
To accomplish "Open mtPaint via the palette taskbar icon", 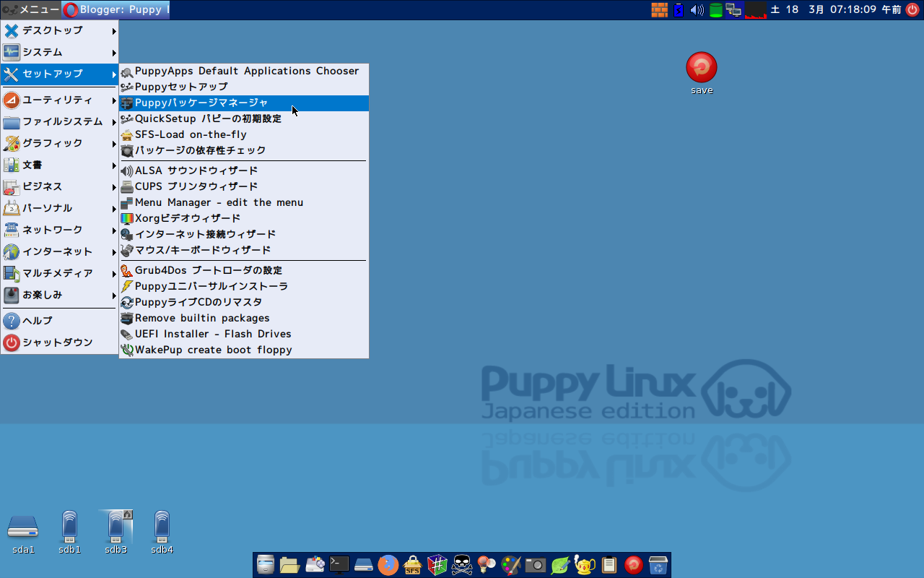I will click(513, 564).
